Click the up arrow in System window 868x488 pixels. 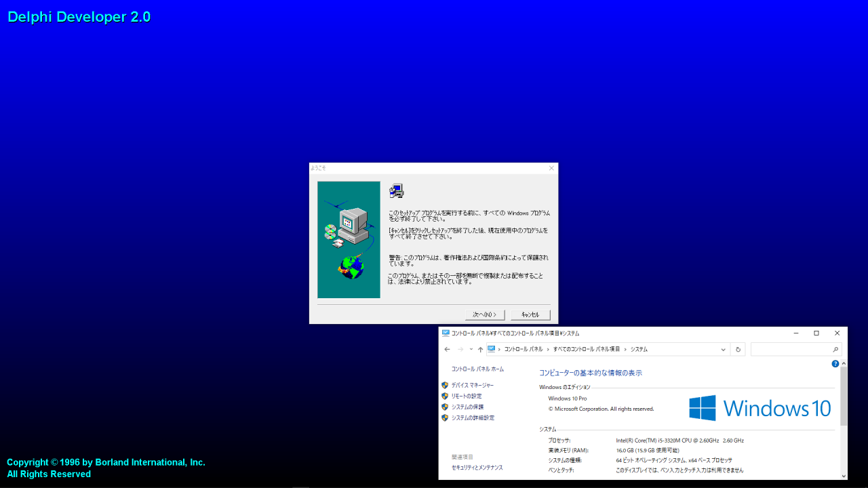[x=481, y=350]
